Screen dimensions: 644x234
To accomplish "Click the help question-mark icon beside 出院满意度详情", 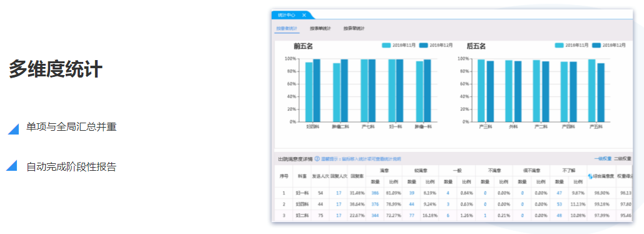I will (x=317, y=158).
